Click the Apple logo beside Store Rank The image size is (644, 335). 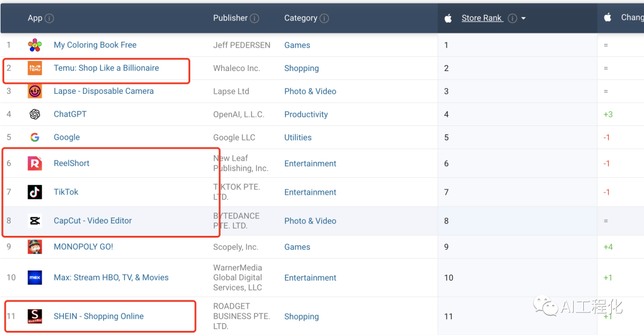pos(448,18)
